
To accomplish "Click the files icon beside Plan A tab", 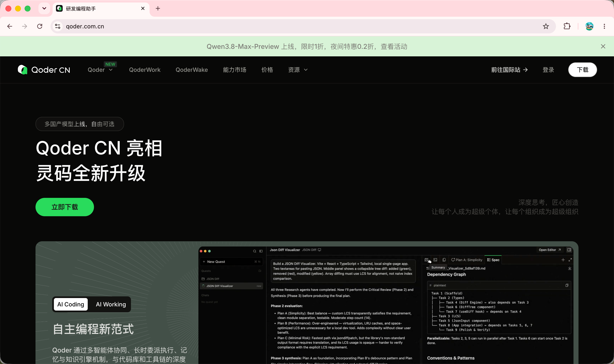I will tap(444, 260).
